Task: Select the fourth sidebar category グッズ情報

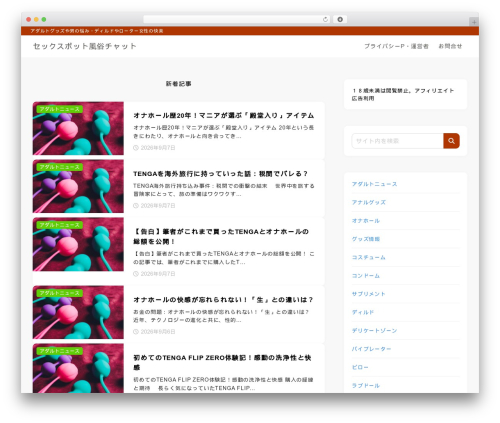Action: 366,239
